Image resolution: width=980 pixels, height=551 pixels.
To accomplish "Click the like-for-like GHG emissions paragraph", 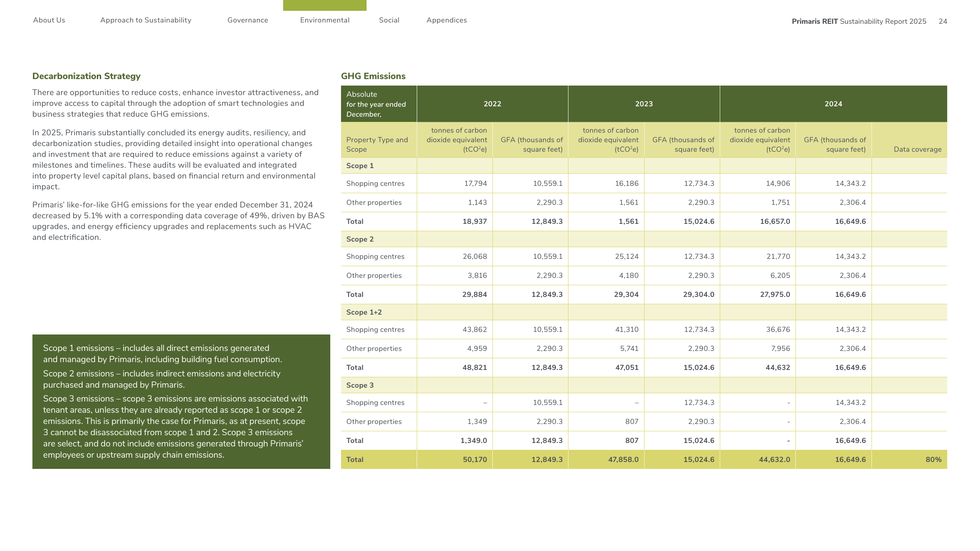I will coord(178,221).
